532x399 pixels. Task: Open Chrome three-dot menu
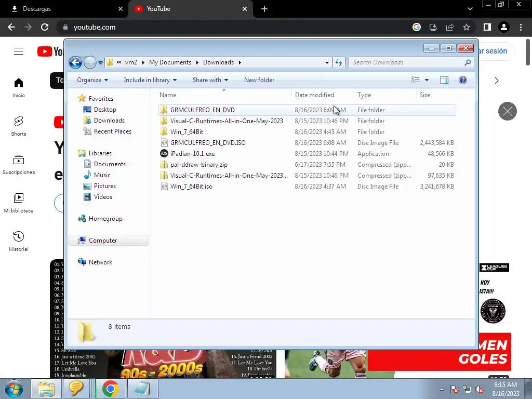click(x=521, y=27)
